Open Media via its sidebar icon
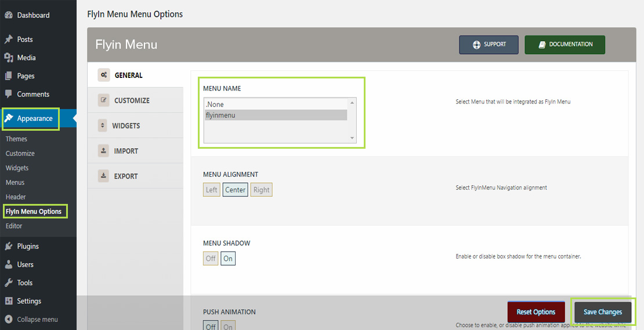The image size is (644, 330). coord(8,58)
